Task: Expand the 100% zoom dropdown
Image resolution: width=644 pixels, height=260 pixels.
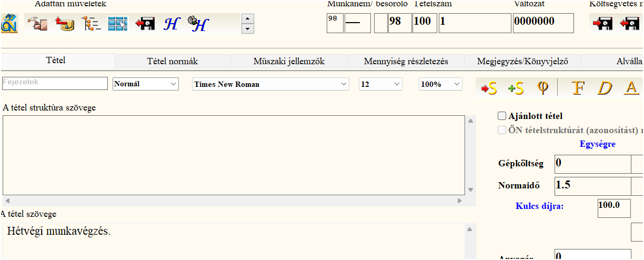Action: click(440, 84)
